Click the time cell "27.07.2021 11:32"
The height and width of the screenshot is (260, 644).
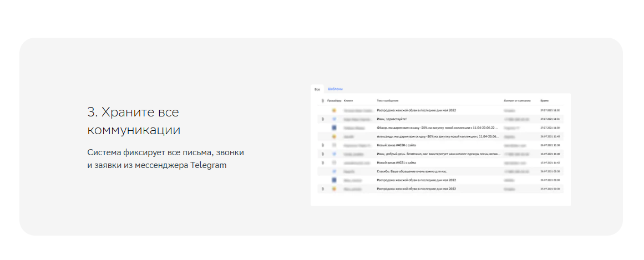pos(550,110)
